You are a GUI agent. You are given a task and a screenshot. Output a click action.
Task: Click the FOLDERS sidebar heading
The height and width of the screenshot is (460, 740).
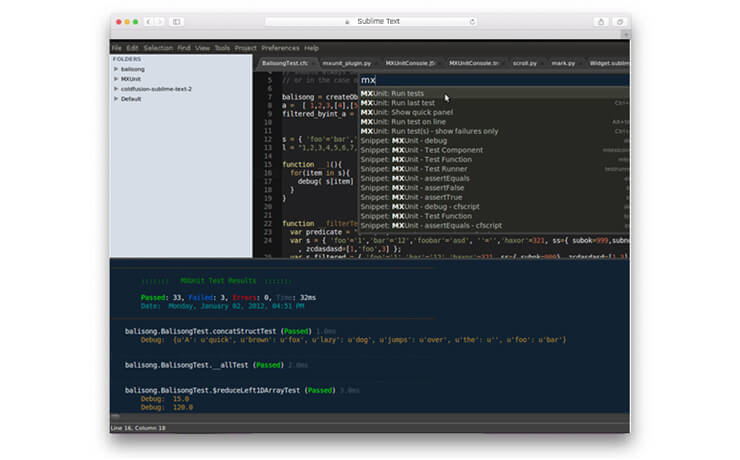click(126, 59)
